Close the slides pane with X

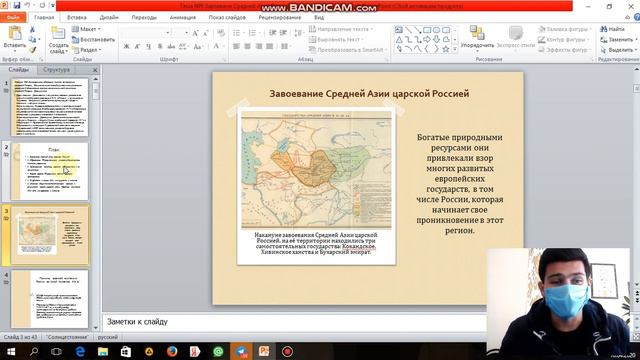[95, 70]
